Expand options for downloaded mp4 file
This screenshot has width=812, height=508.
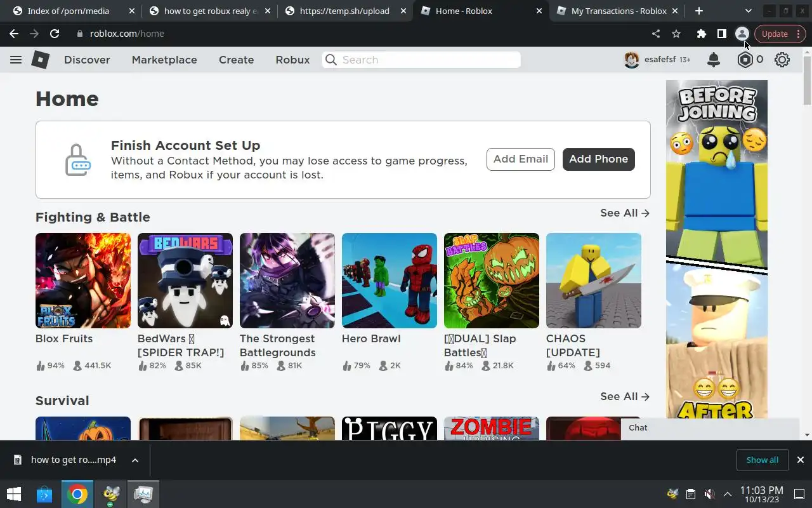tap(135, 460)
